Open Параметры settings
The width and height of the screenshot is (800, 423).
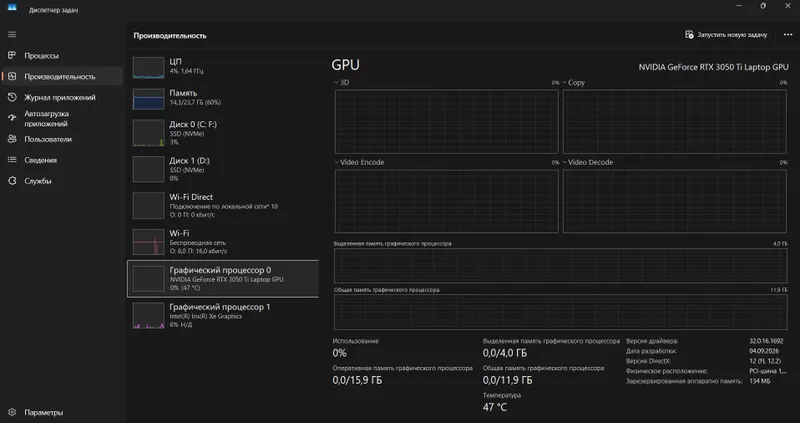[x=61, y=412]
